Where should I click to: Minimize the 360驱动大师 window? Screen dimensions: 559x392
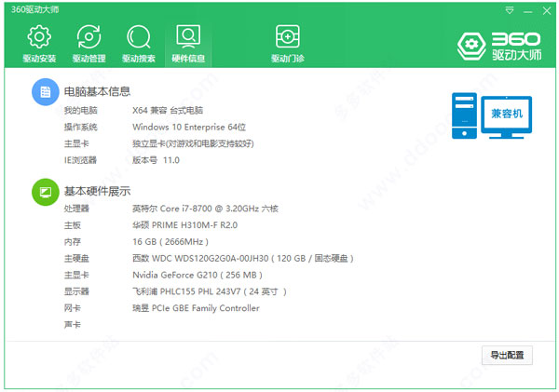pos(528,11)
